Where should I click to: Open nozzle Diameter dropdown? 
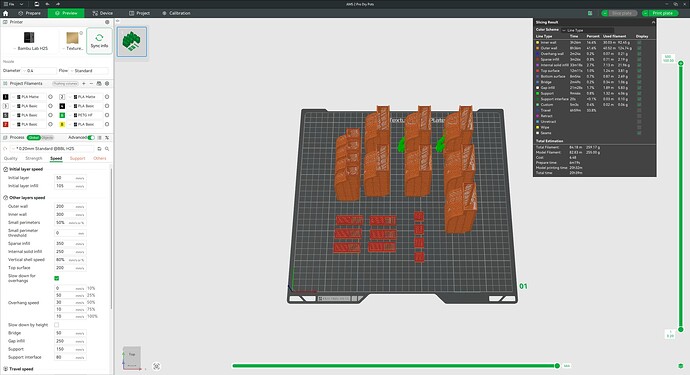(x=40, y=70)
